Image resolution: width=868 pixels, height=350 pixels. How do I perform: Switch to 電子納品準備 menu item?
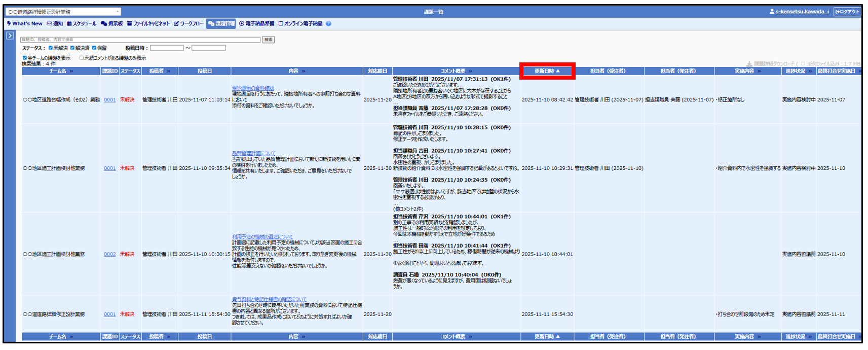coord(256,24)
